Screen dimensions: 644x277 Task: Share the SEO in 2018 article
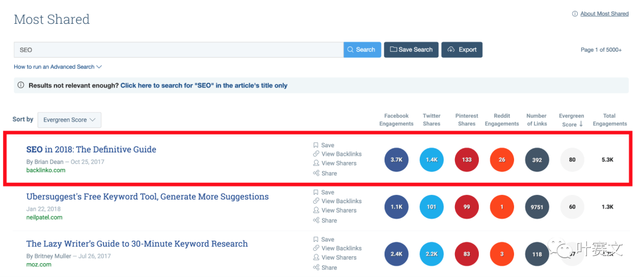pyautogui.click(x=325, y=173)
